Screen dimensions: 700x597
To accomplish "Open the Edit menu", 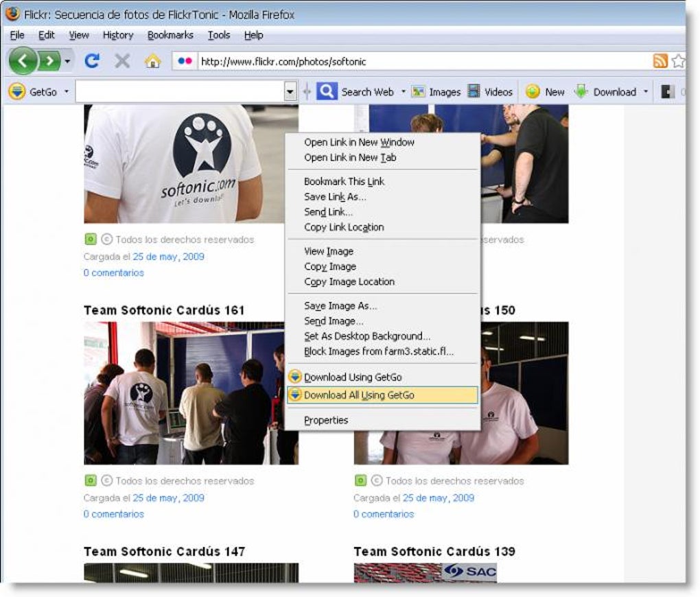I will (47, 35).
